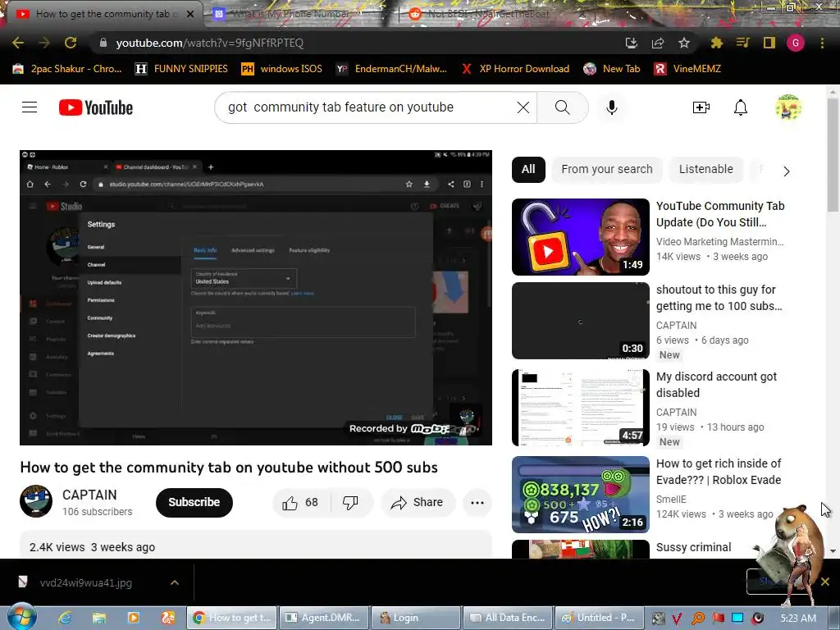This screenshot has width=840, height=630.
Task: Open FUNNY SNIPPIES bookmark
Action: (181, 69)
